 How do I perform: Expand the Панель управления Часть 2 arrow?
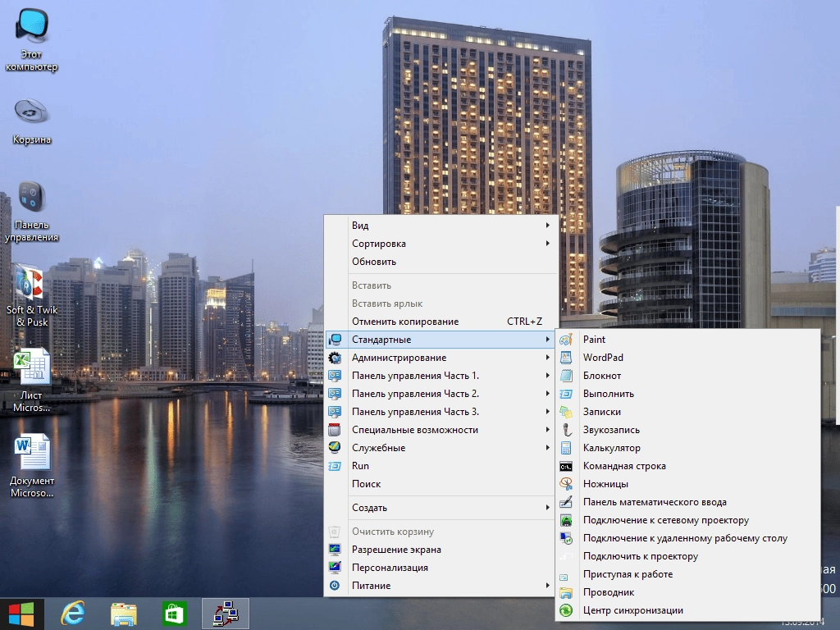[x=547, y=394]
